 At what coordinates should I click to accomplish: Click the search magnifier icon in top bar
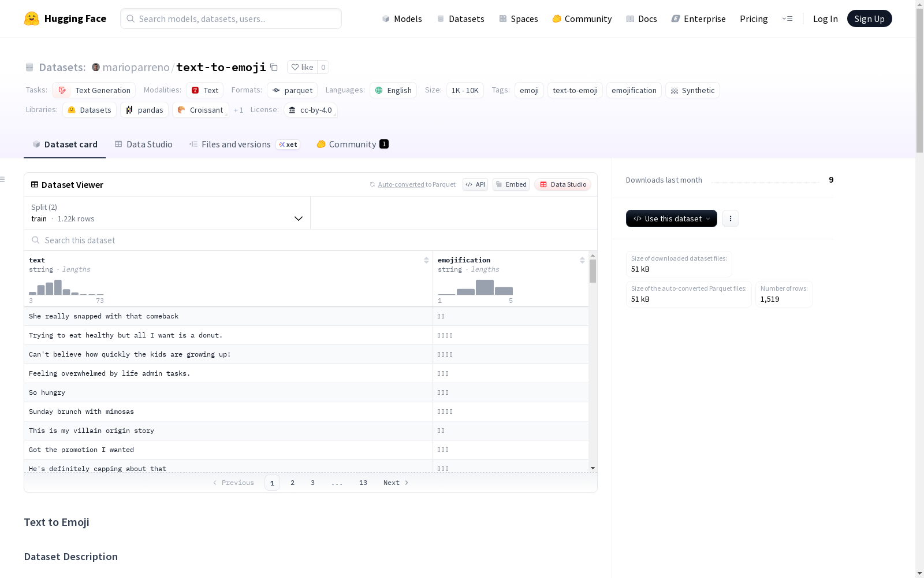pyautogui.click(x=131, y=18)
